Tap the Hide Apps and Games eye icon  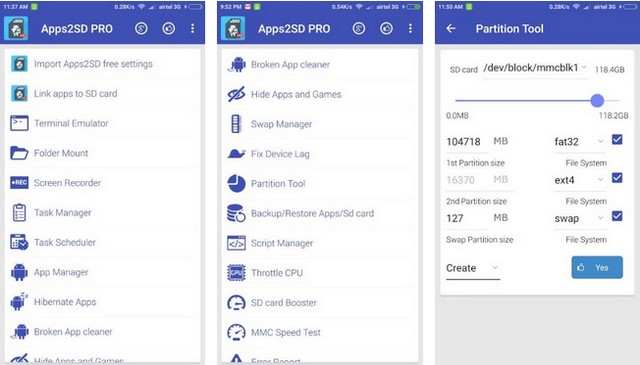236,94
